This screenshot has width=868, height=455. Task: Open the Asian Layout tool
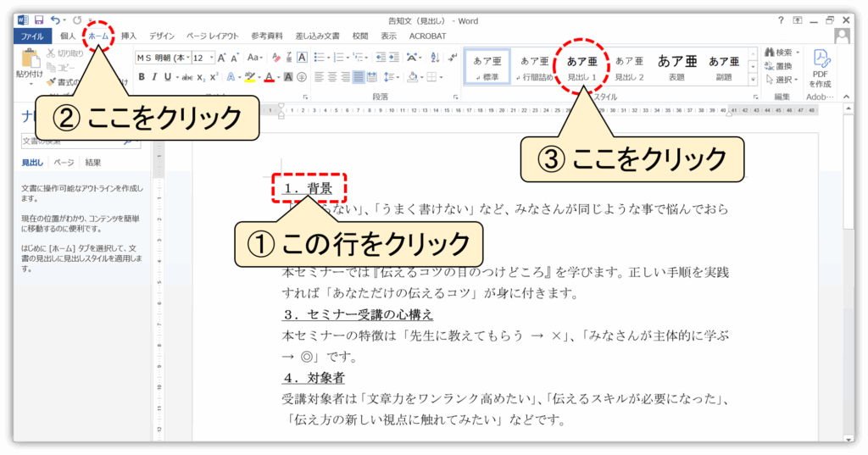(413, 58)
